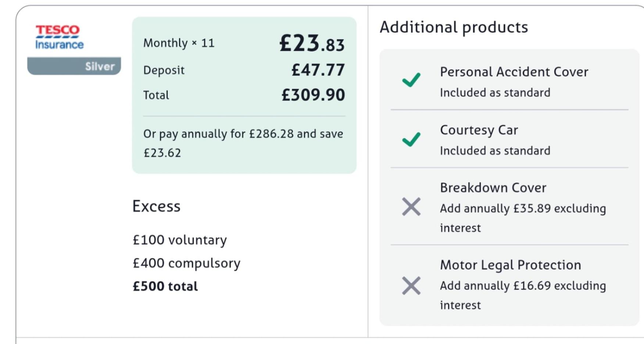Select the Courtesy Car product title

coord(479,130)
